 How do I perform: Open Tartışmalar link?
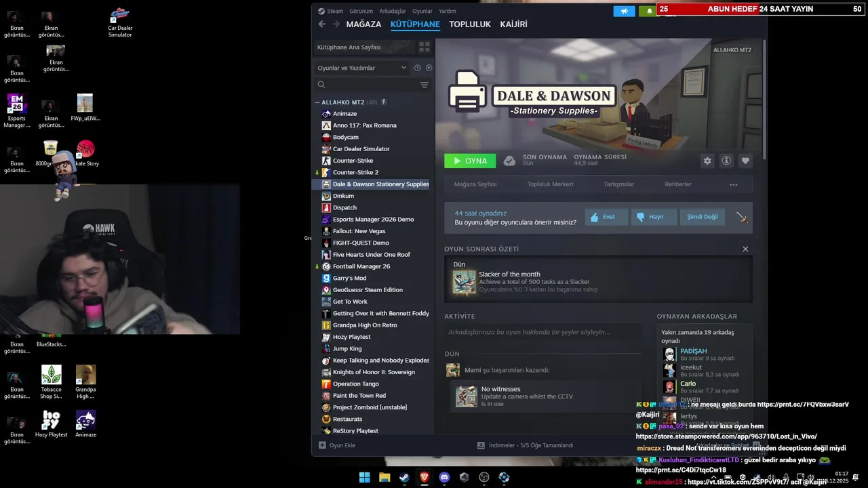[x=619, y=184]
